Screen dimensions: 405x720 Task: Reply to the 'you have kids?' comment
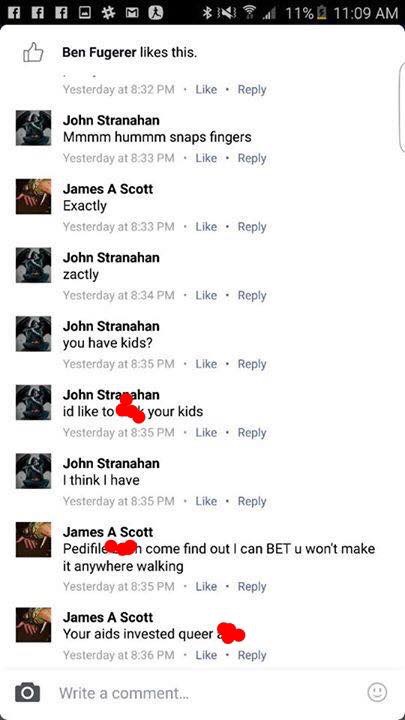pos(252,364)
